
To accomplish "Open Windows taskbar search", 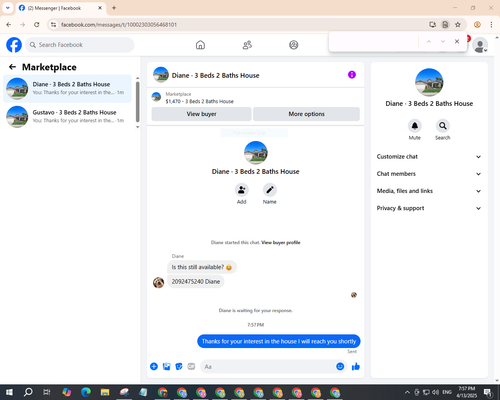I will tap(28, 392).
